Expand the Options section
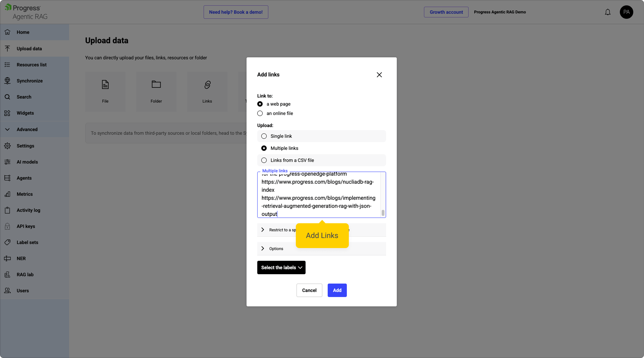The image size is (644, 358). coord(276,249)
